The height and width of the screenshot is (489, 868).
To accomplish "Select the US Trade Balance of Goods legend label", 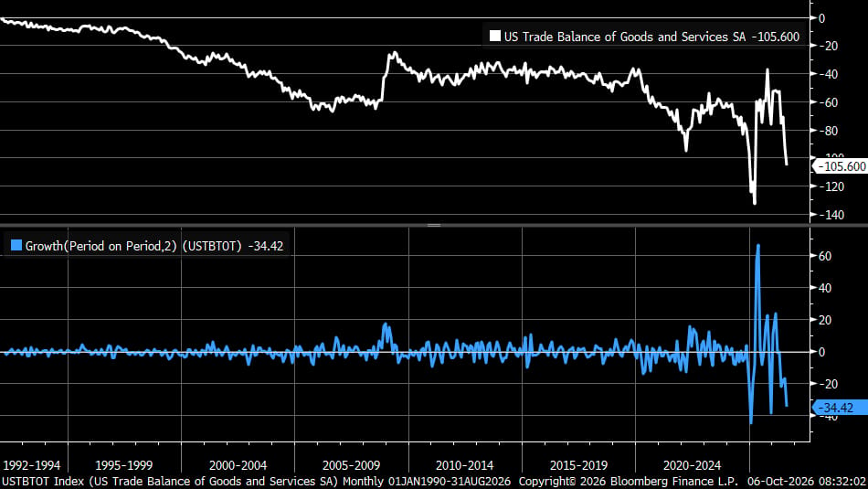I will [625, 37].
